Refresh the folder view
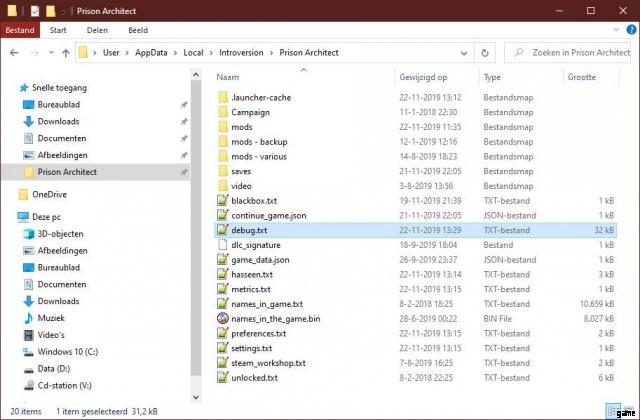Screen dimensions: 640x420 [x=485, y=53]
